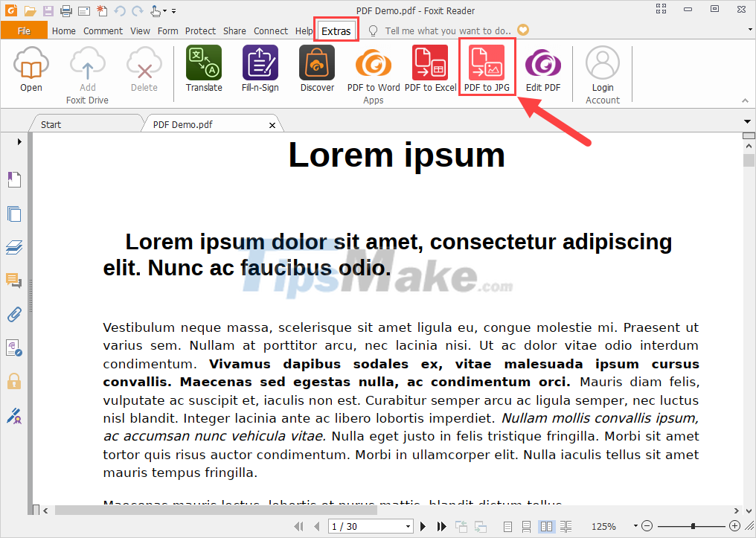The image size is (756, 538).
Task: Open the Page Thumbnails sidebar panel
Action: [x=13, y=214]
